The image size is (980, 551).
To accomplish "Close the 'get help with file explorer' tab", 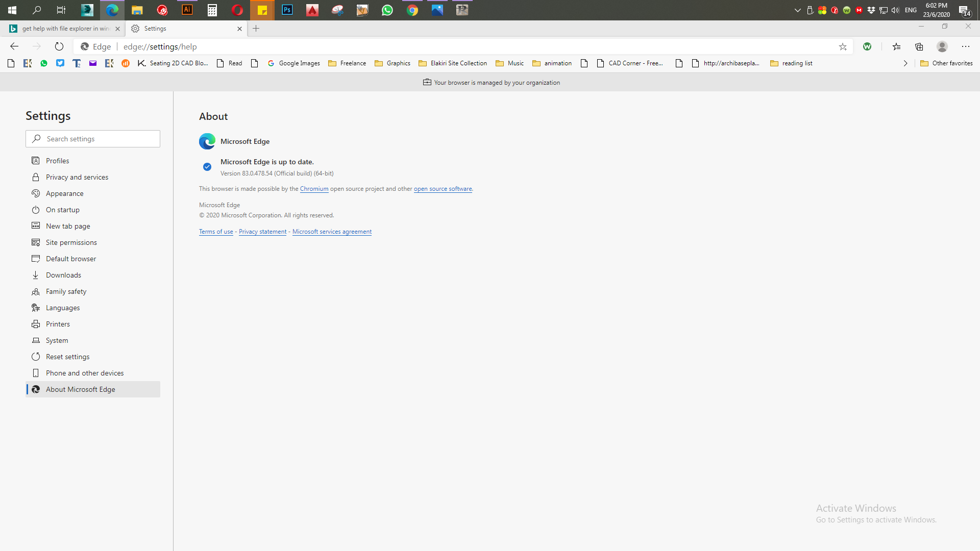I will 117,29.
